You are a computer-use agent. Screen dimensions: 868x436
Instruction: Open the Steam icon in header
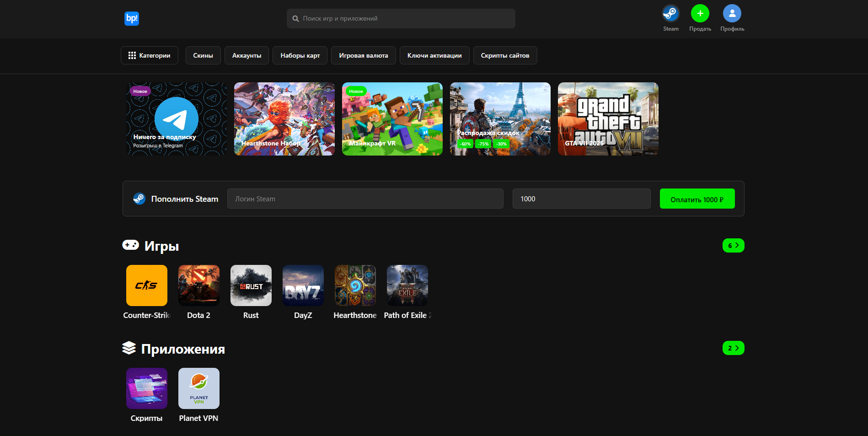(670, 14)
